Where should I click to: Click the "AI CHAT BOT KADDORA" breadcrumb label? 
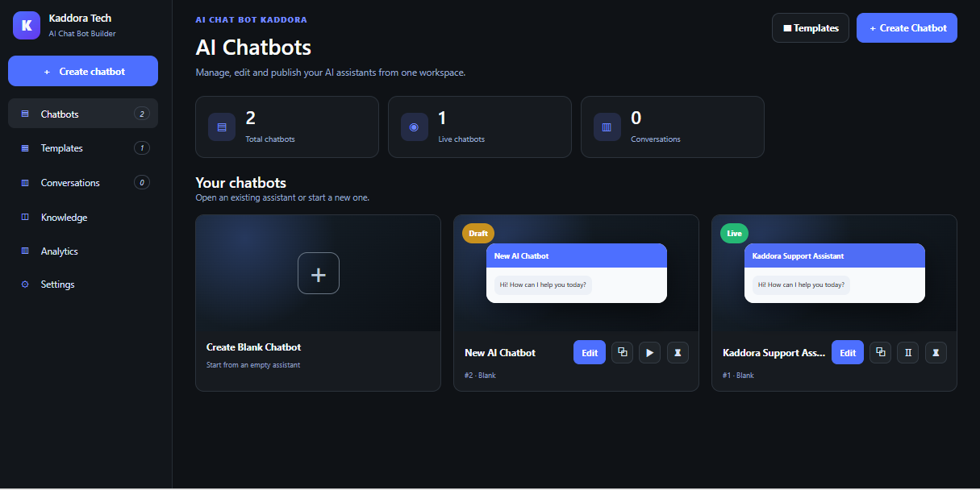point(251,19)
